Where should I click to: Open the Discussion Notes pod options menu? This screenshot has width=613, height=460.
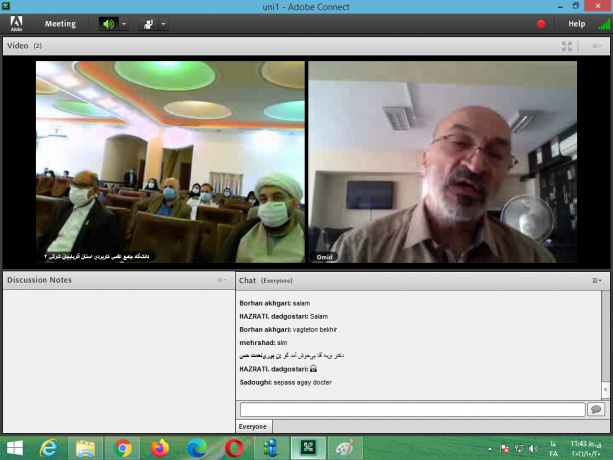(222, 280)
